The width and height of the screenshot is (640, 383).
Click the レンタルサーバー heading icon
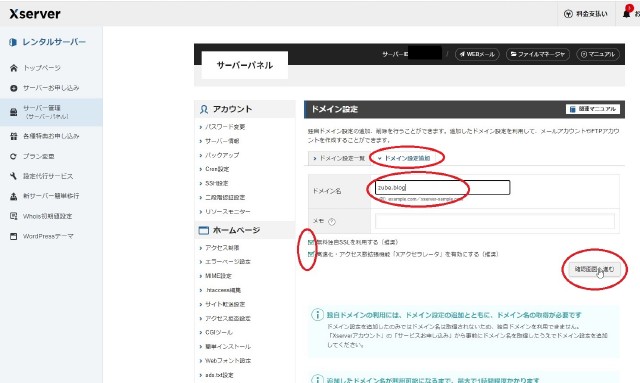pos(13,42)
